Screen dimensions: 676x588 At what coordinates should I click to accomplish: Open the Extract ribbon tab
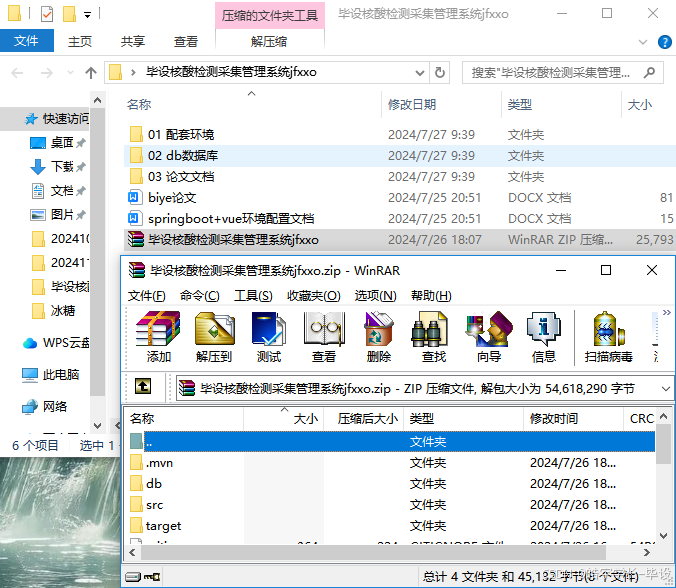269,41
